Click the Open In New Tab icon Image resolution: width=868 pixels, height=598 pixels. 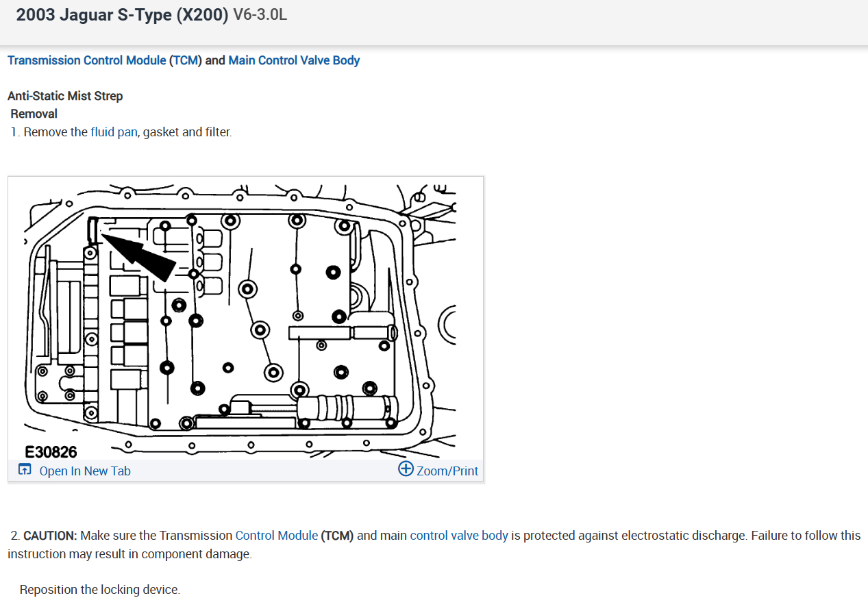click(x=25, y=470)
